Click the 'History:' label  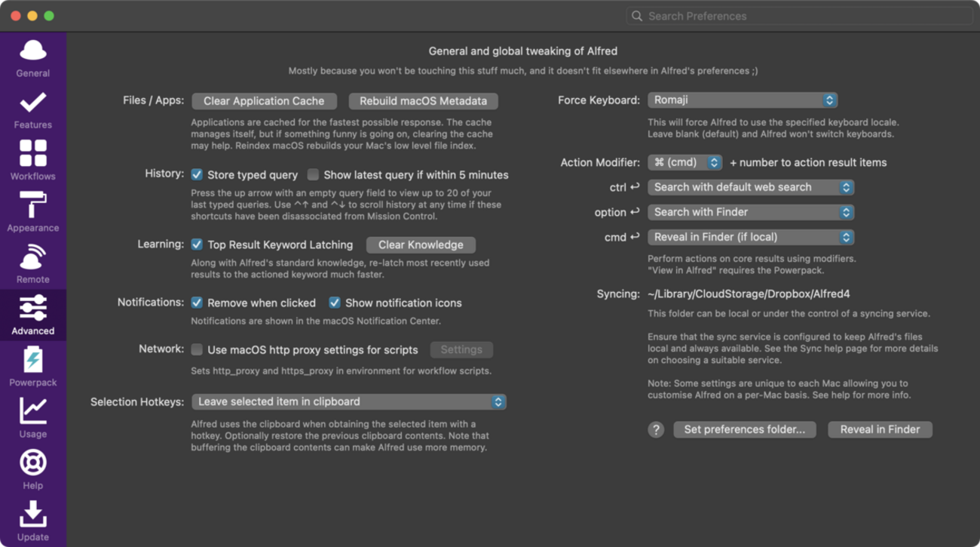[x=164, y=174]
